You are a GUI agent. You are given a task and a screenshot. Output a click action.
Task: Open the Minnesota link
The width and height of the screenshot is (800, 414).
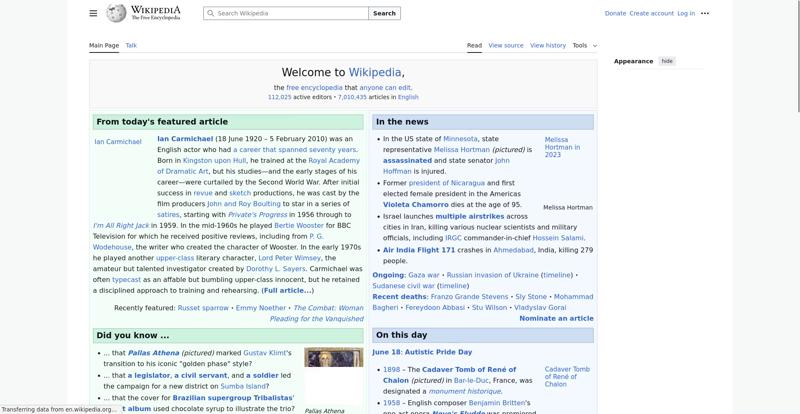tap(460, 139)
